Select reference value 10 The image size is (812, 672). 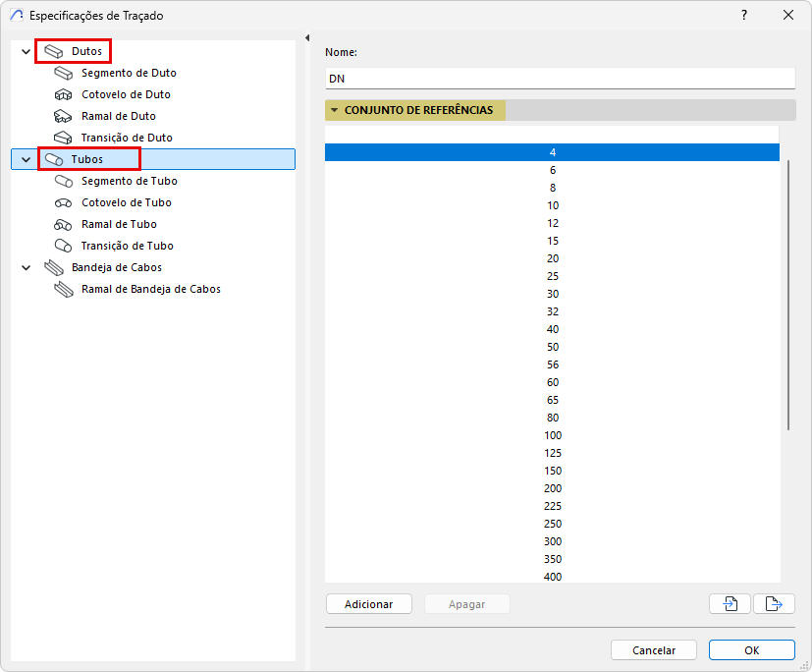coord(552,205)
